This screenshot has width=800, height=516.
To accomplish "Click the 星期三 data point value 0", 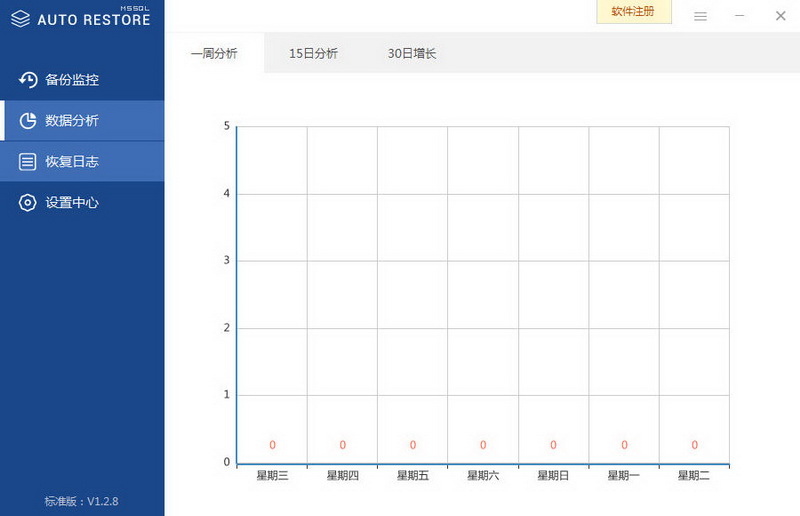I will [272, 445].
